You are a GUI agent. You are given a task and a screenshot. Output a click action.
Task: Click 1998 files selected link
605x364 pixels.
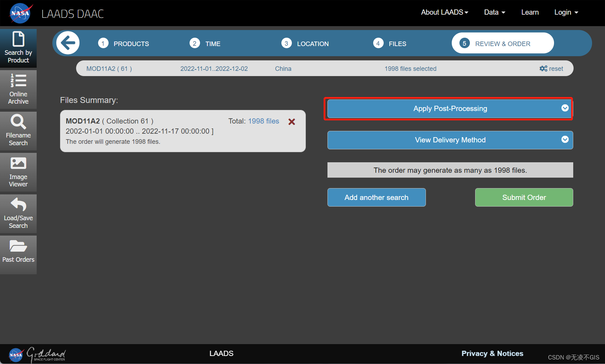coord(411,69)
